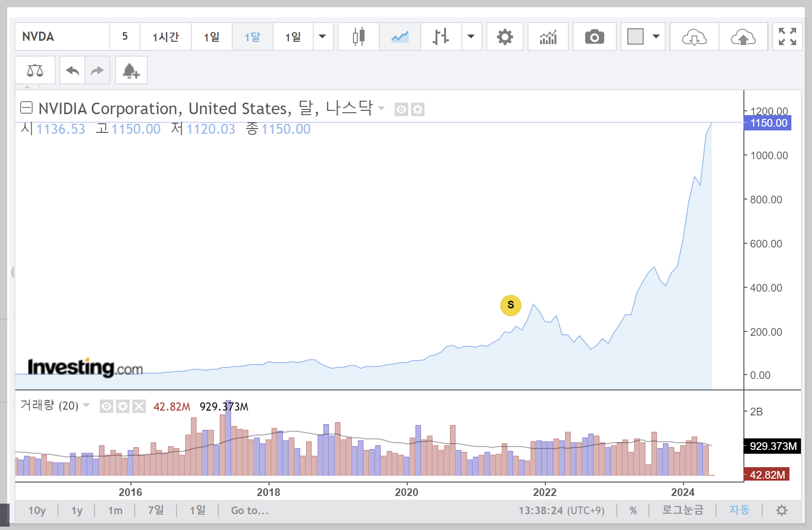Open the compare symbols scale icon
Image resolution: width=812 pixels, height=530 pixels.
(x=35, y=71)
